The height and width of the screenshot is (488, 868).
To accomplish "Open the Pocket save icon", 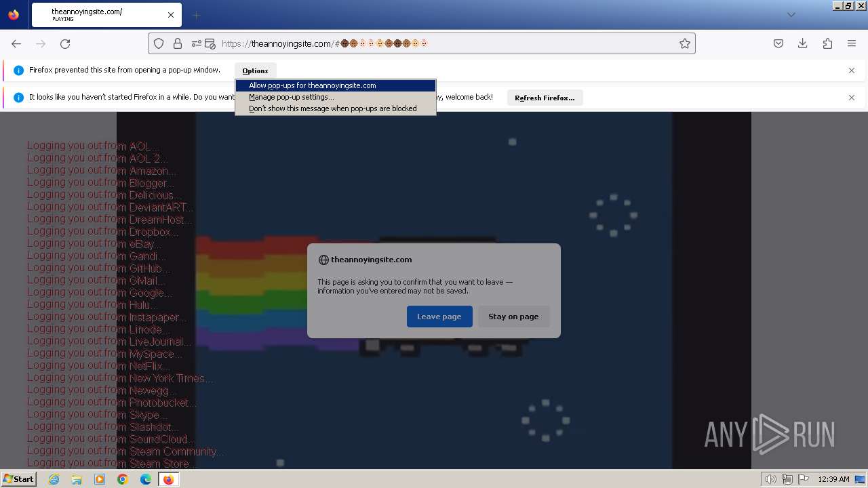I will [778, 43].
